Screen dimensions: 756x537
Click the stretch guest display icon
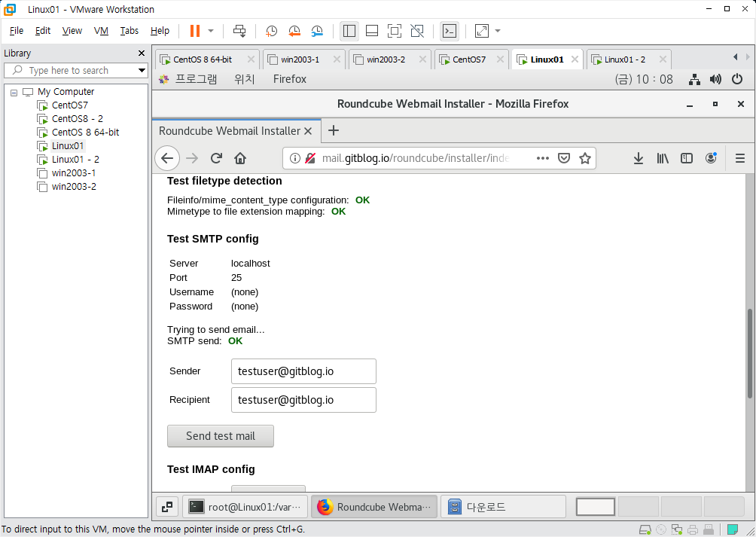(x=482, y=31)
